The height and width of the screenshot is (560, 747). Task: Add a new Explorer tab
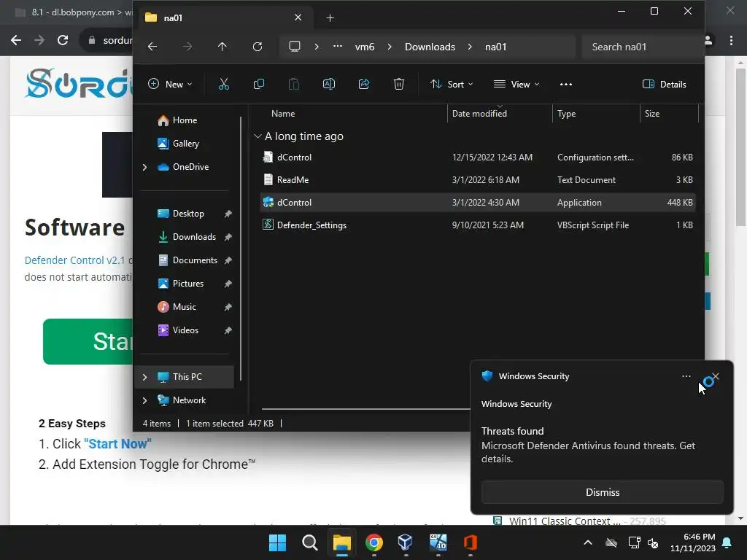(x=330, y=18)
